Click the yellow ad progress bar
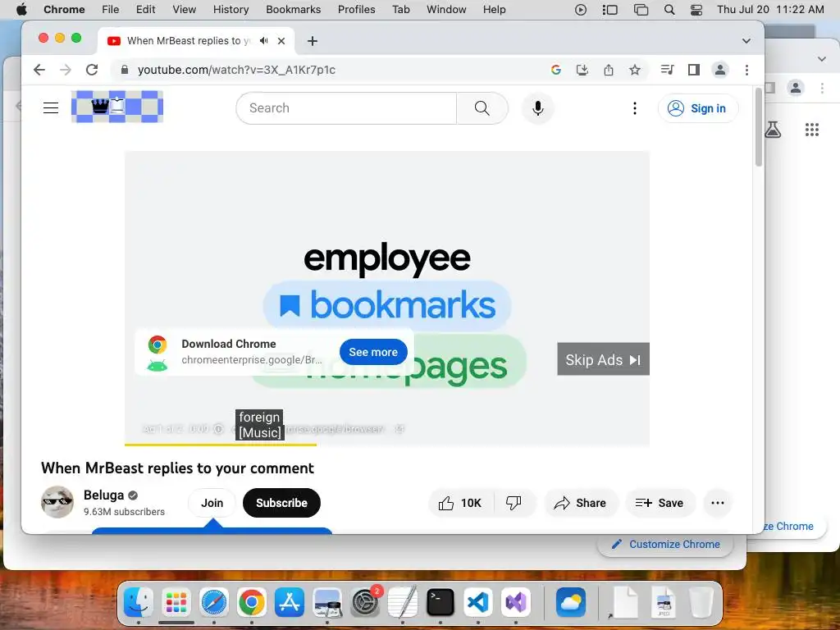This screenshot has width=840, height=630. point(221,445)
